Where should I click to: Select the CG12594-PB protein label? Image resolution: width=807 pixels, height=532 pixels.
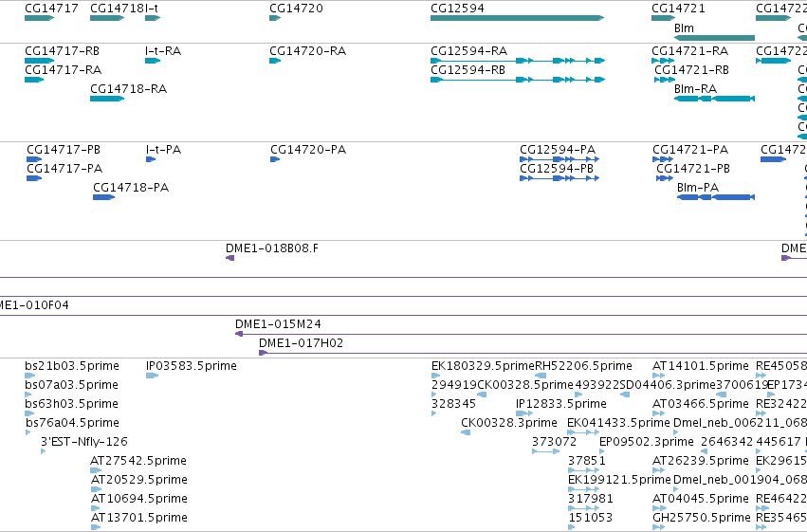[557, 169]
